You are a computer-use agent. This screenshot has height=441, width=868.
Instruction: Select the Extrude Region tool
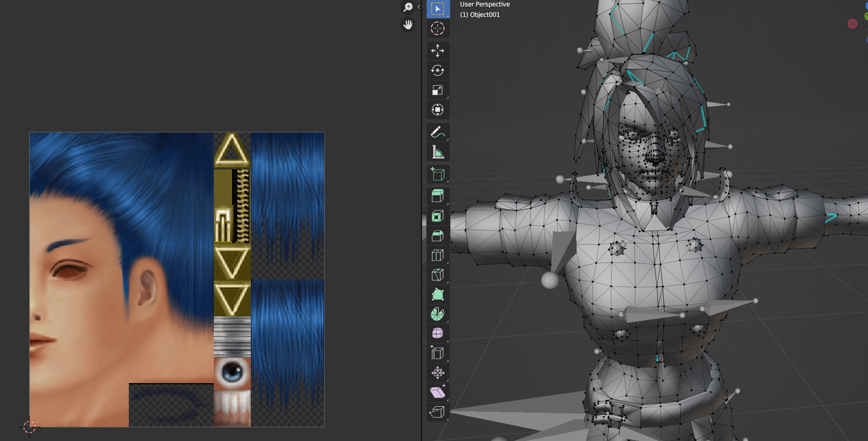tap(438, 196)
